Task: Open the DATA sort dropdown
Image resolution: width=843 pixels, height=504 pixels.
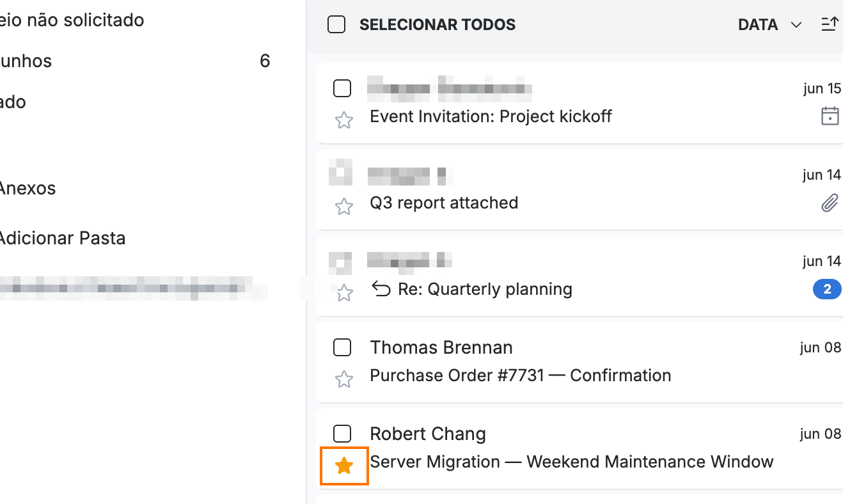Action: coord(769,25)
